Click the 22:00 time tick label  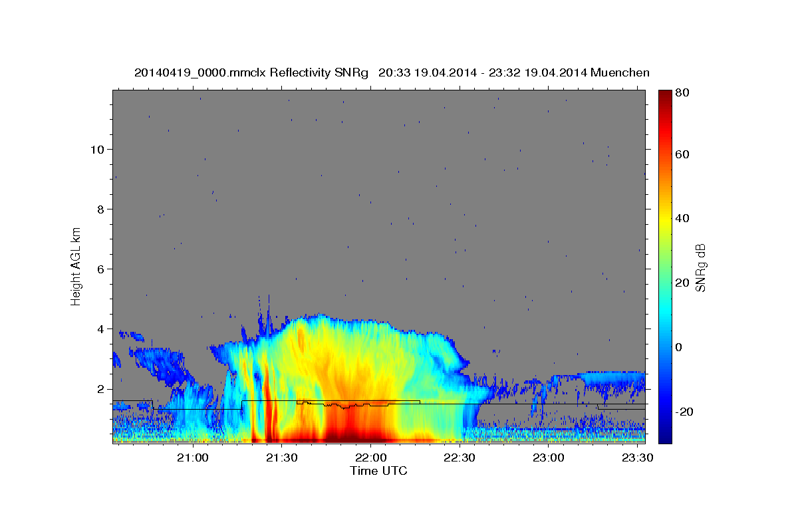coord(371,458)
